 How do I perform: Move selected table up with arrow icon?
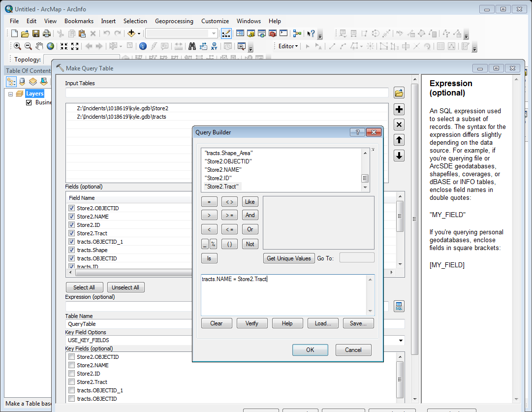[x=399, y=140]
